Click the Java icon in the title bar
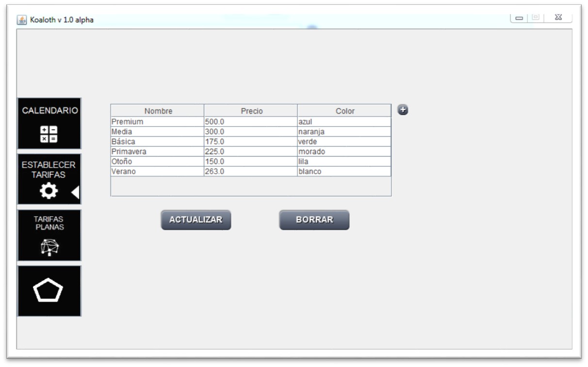This screenshot has width=588, height=367. click(22, 20)
